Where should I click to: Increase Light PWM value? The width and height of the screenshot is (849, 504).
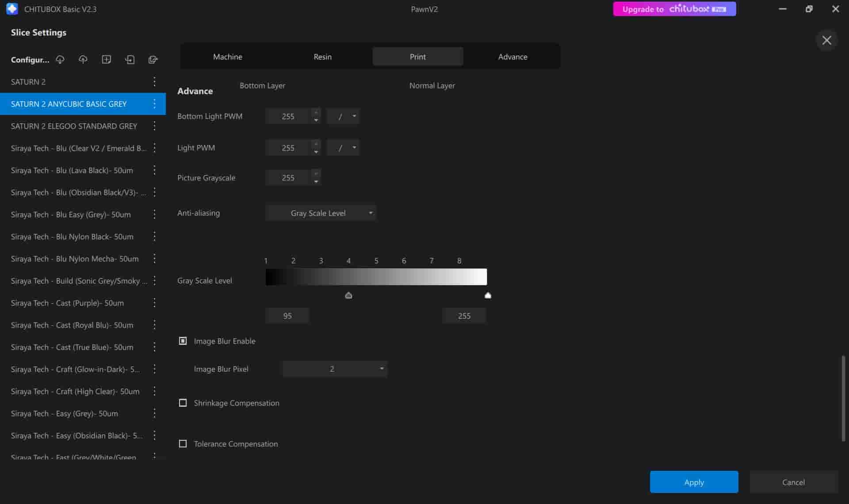(x=316, y=144)
